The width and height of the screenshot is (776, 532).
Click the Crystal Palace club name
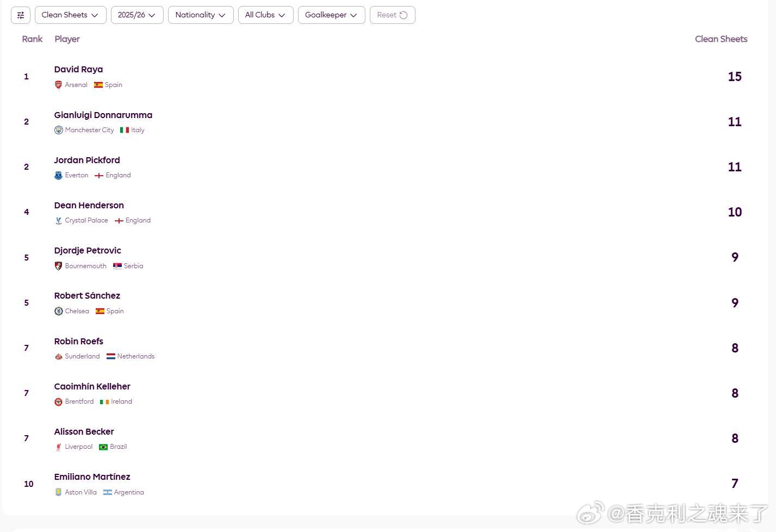tap(86, 220)
